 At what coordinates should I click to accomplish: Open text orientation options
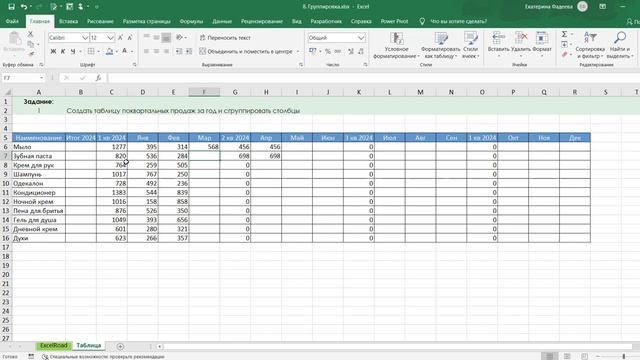pos(180,38)
